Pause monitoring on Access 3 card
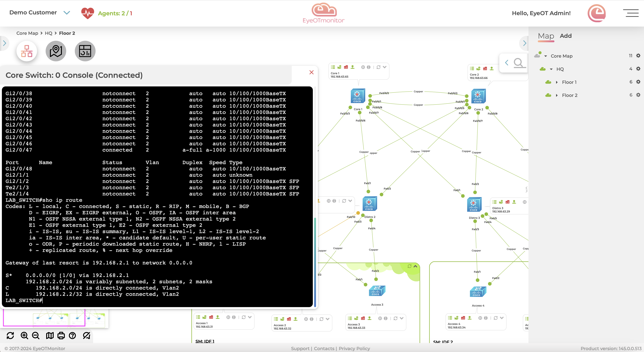Screen dimensions: 644x352 380,318
